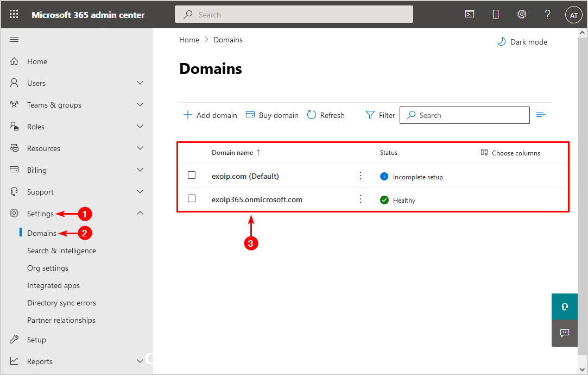Click the Billing card icon in the sidebar
This screenshot has width=588, height=375.
pos(14,170)
